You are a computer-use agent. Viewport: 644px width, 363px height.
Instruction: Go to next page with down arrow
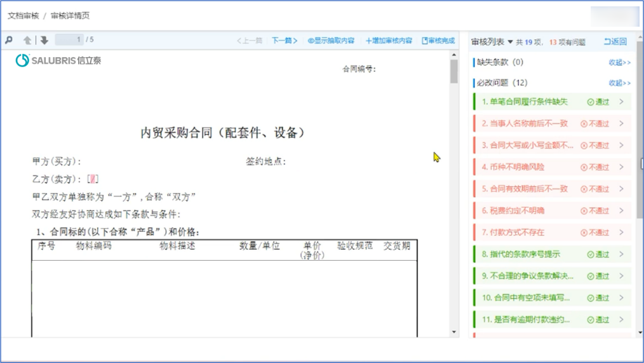44,40
